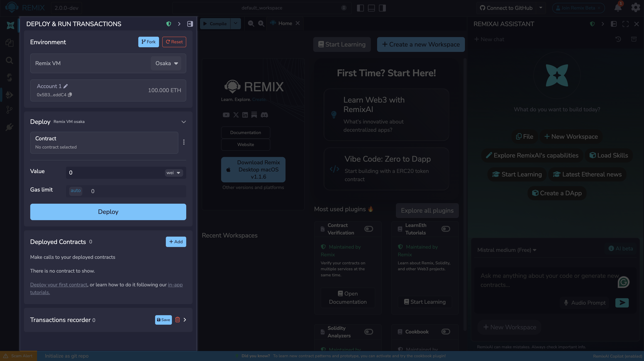Viewport: 644px width, 361px height.
Task: Open Remix YouTube channel icon
Action: [x=226, y=115]
